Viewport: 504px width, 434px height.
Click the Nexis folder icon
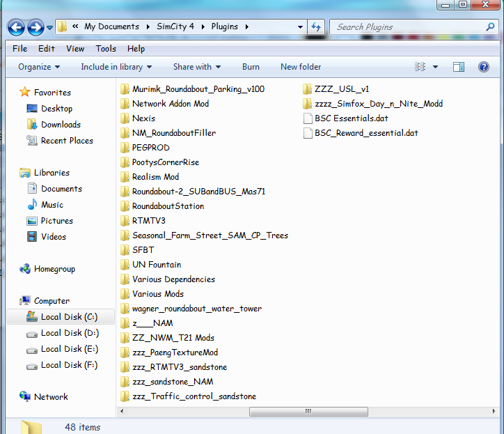coord(125,118)
